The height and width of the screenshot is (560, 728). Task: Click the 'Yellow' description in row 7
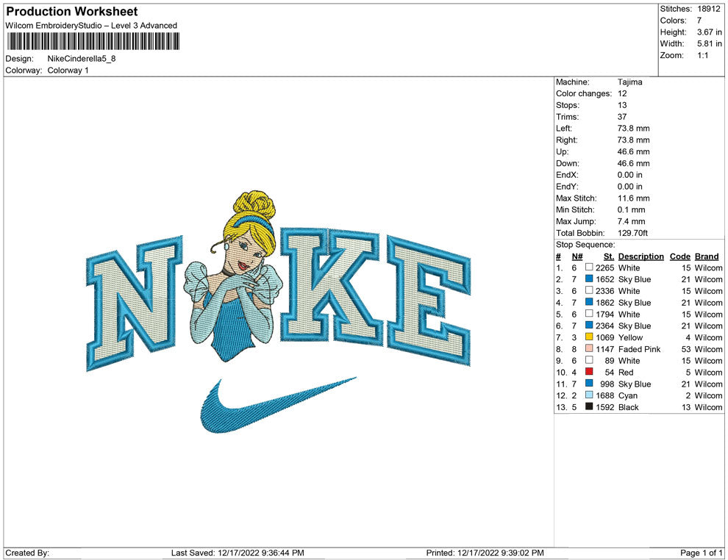click(630, 337)
